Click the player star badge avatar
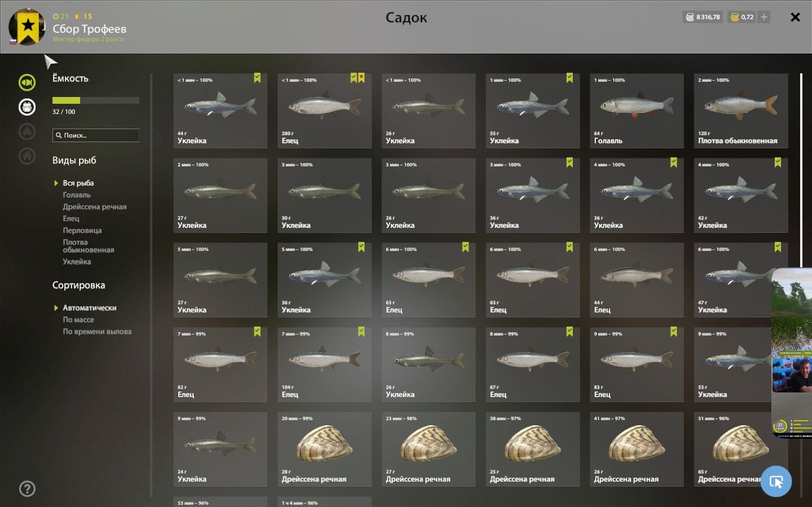Viewport: 812px width, 507px height. pos(27,27)
